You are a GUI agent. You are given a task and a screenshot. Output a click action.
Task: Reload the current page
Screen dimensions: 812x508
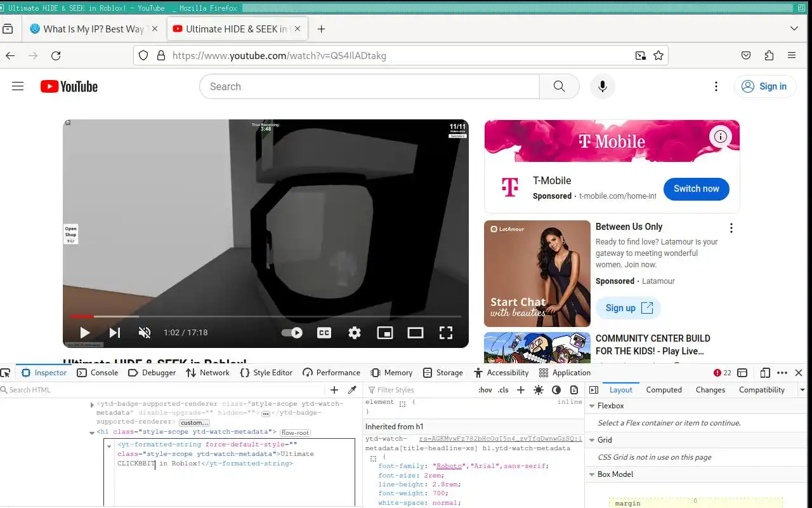[56, 55]
